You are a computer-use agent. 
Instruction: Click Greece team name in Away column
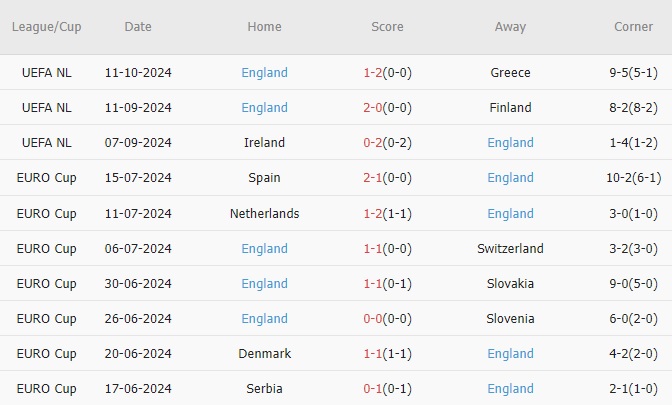(x=510, y=73)
